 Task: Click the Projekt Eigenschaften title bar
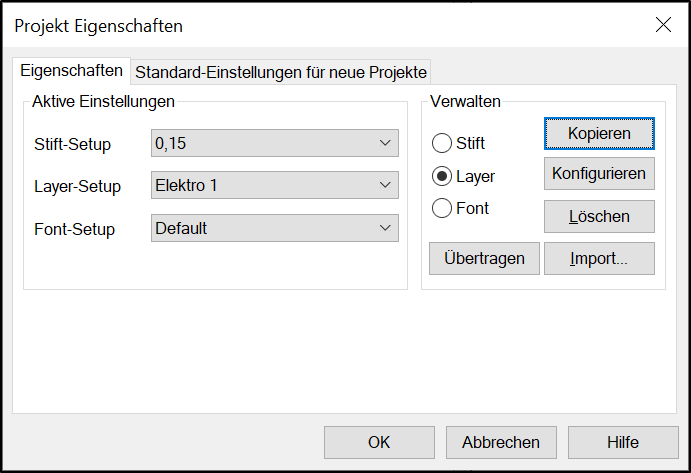[326, 26]
